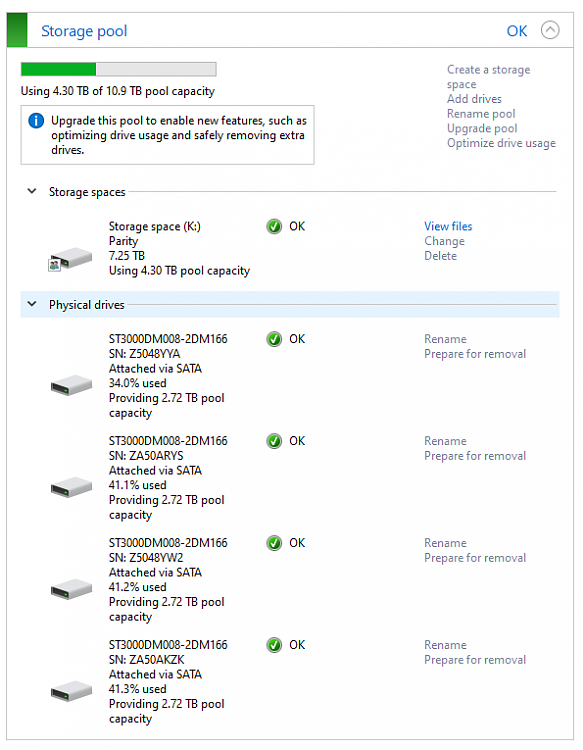
Task: Select Optimize drive usage
Action: click(501, 143)
